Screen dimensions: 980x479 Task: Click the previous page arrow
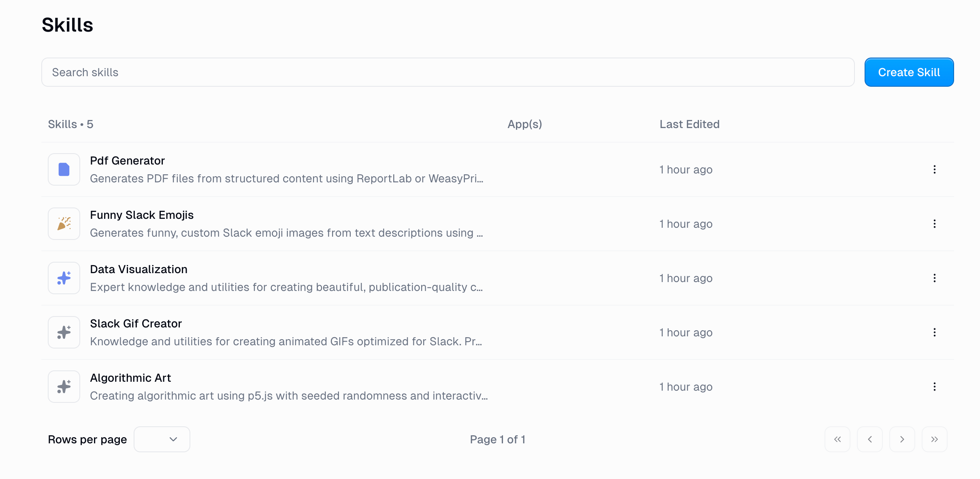870,439
